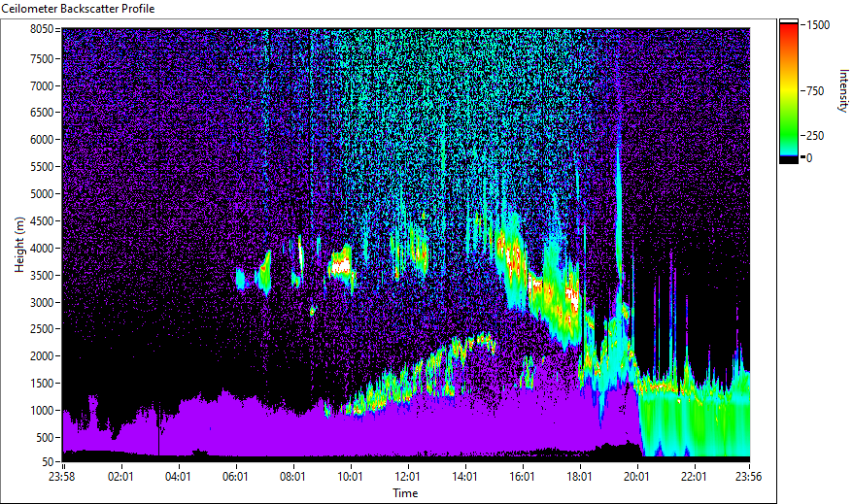Click the 7000 height tick label
Image resolution: width=853 pixels, height=504 pixels.
click(42, 85)
